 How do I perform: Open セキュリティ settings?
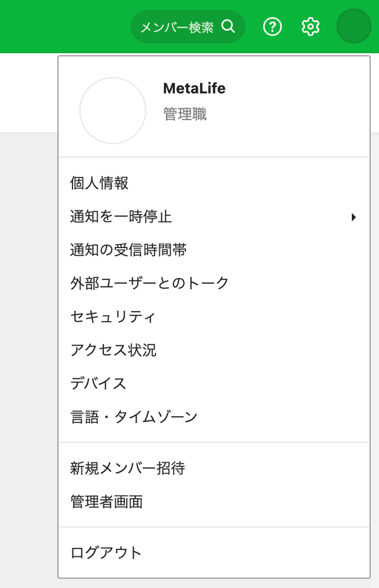214,317
